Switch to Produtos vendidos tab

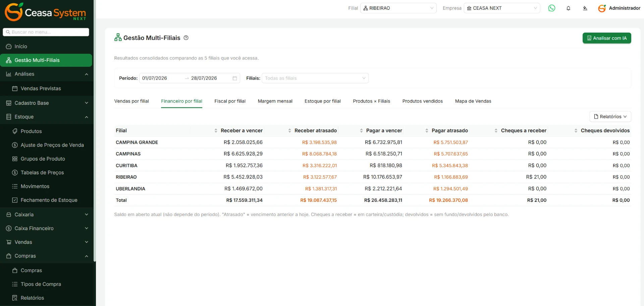(x=423, y=101)
